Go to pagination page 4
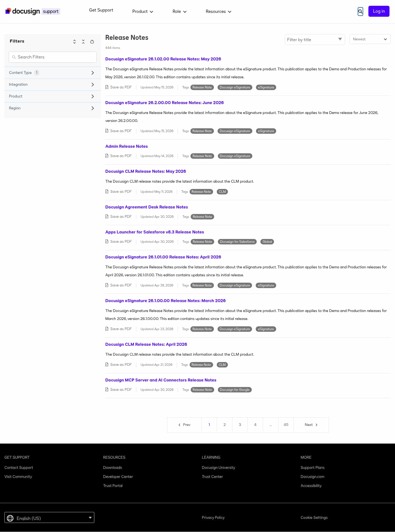Image resolution: width=395 pixels, height=532 pixels. point(255,425)
